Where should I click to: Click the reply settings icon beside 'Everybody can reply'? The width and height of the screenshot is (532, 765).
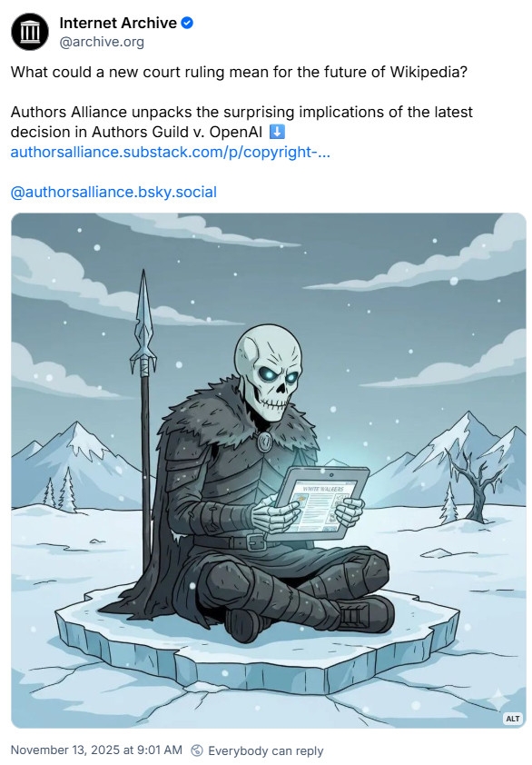coord(196,750)
